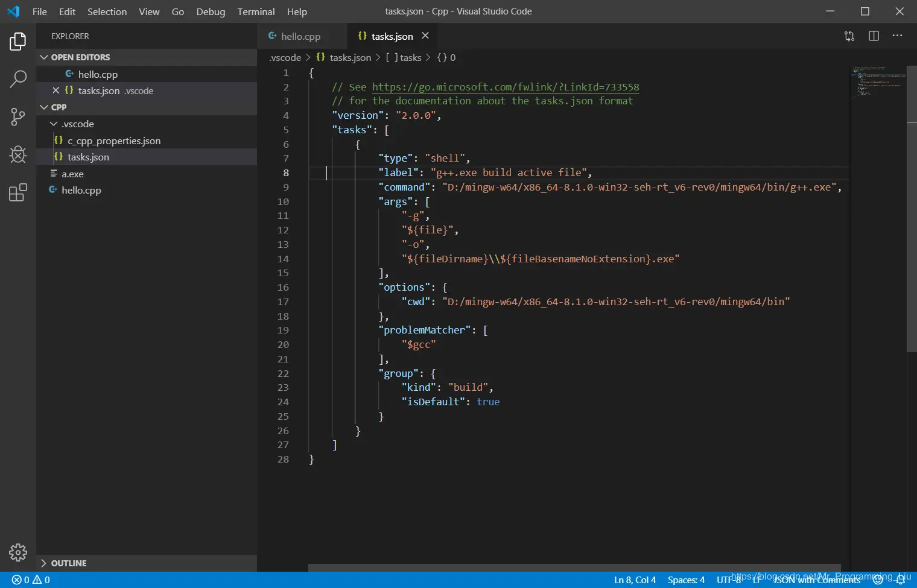Screen dimensions: 917x588
Task: Collapse the .vscode folder
Action: 54,124
